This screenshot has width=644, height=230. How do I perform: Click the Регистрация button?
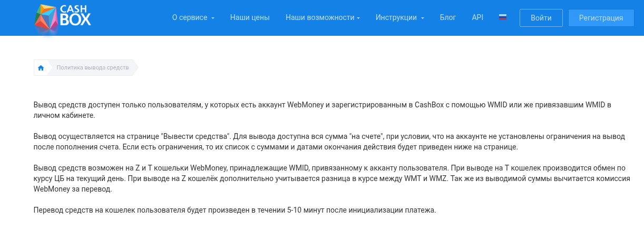coord(601,18)
